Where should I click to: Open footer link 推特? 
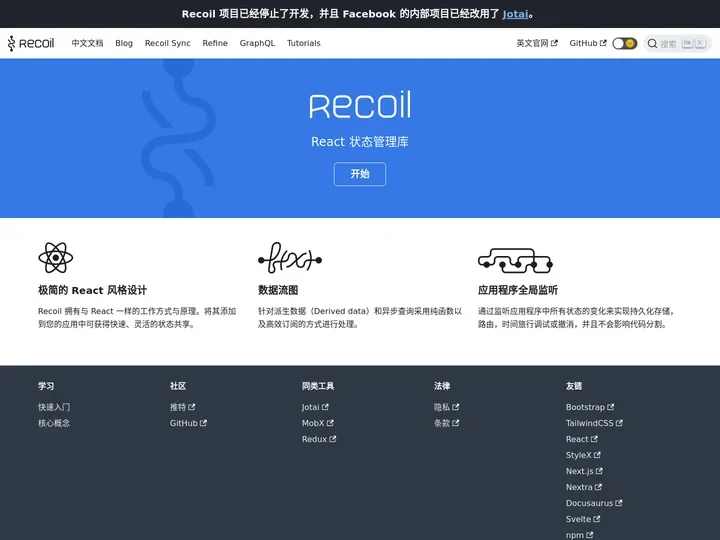[182, 407]
